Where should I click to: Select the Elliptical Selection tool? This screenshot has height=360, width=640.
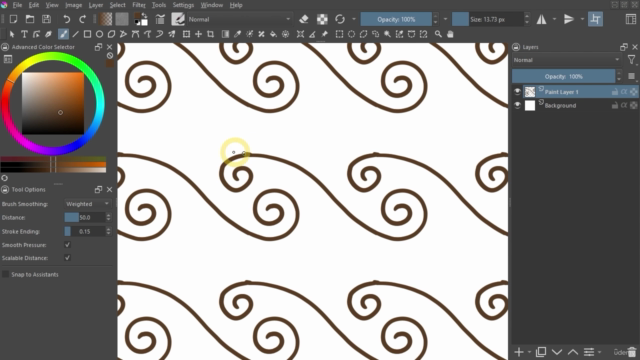tap(351, 34)
